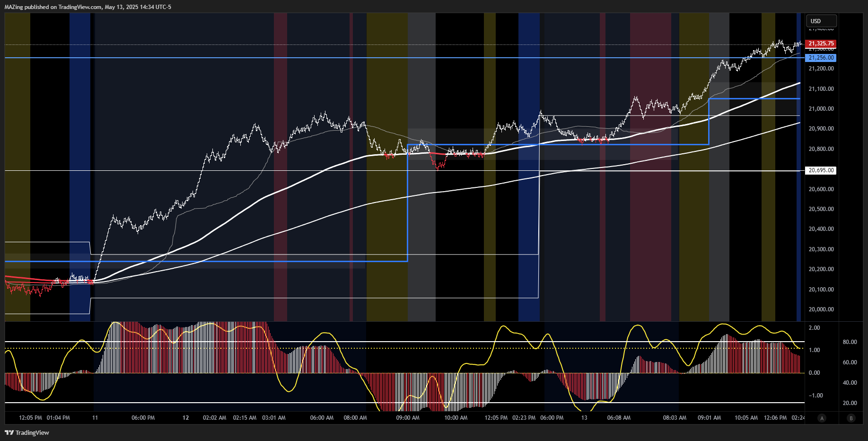Click the 02:23 PM time axis label
This screenshot has height=441, width=868.
point(524,418)
